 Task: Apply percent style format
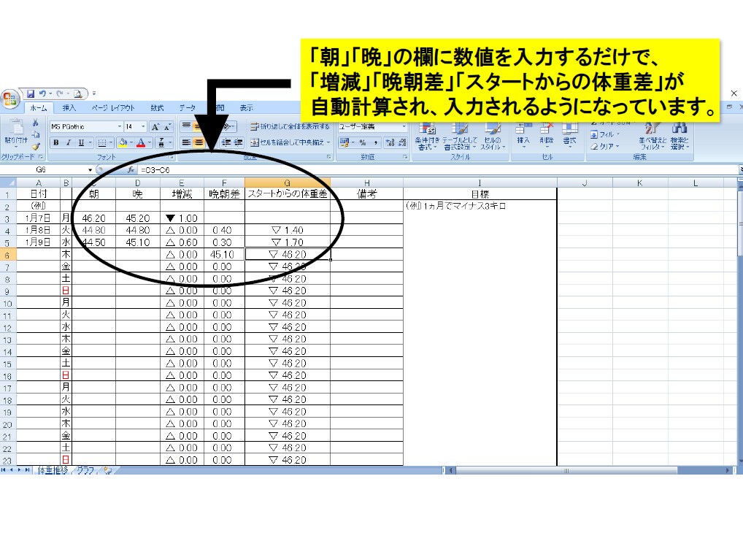(x=363, y=142)
